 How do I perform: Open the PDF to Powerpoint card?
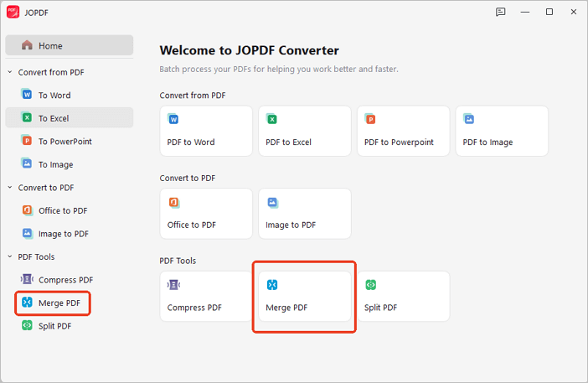click(404, 131)
